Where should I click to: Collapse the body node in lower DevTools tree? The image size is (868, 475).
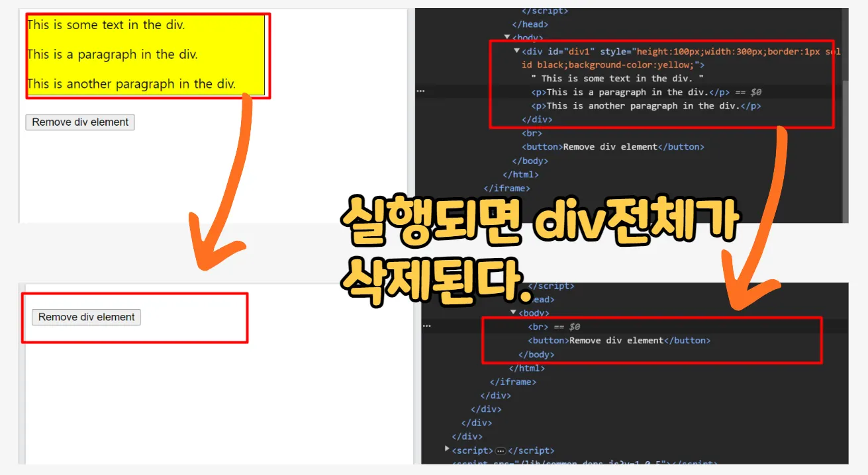513,313
